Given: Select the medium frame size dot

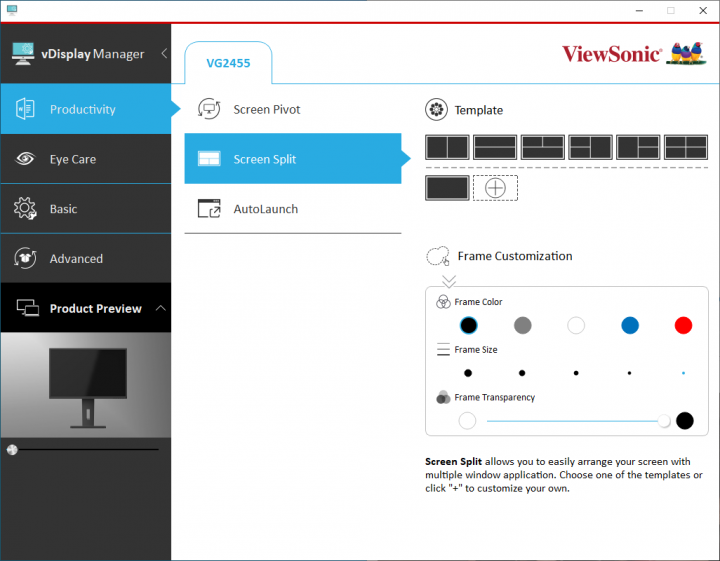Looking at the screenshot, I should (576, 373).
